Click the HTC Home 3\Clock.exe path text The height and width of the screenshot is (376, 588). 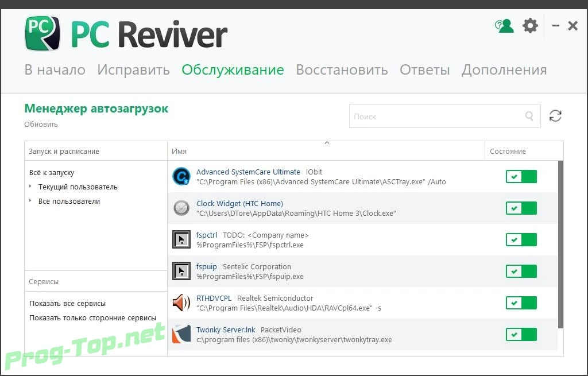pos(296,214)
